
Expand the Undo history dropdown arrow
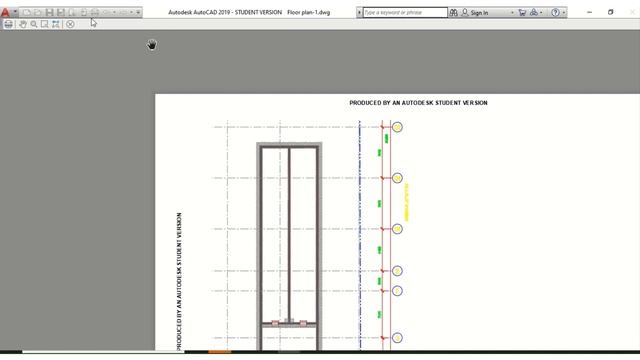pyautogui.click(x=114, y=13)
